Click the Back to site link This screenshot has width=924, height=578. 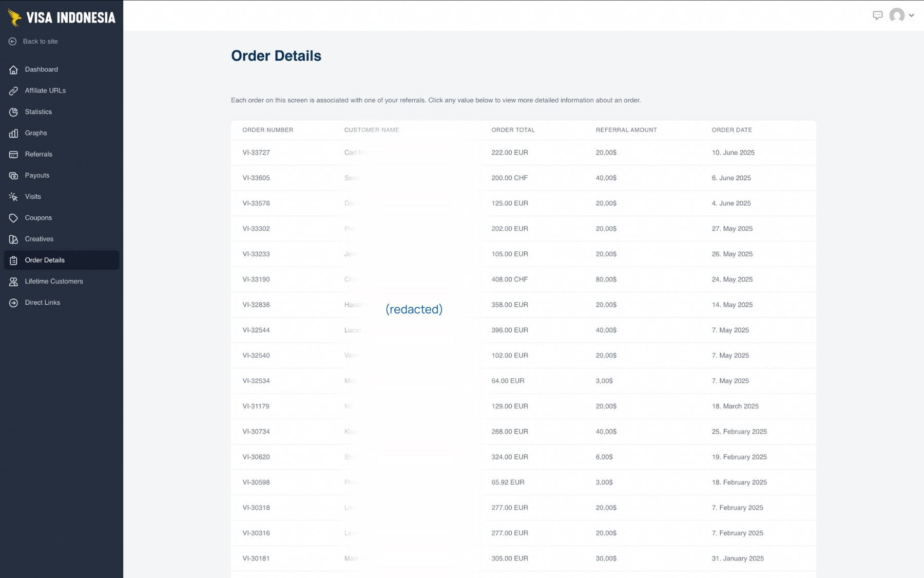coord(40,41)
